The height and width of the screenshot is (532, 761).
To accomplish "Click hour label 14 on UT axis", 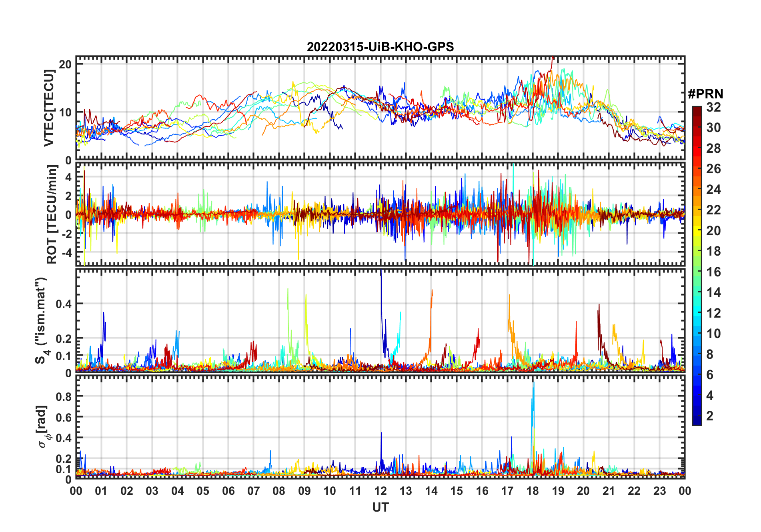I will (x=431, y=491).
